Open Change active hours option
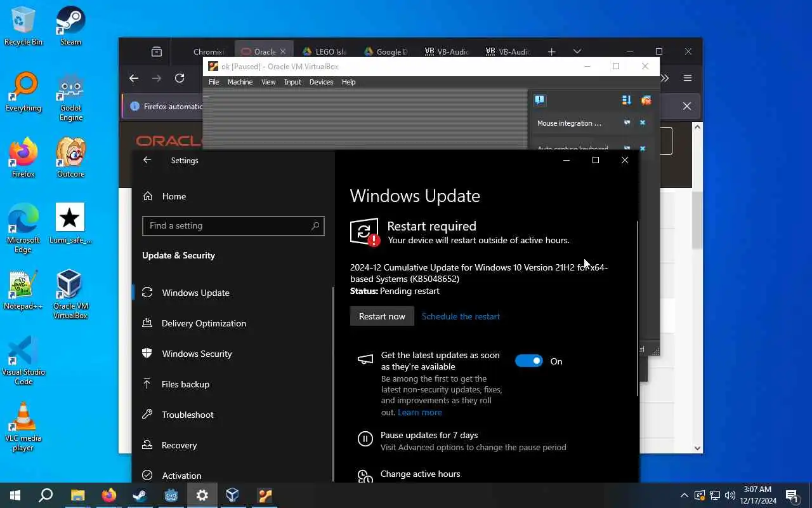Screen dimensions: 812x508 coord(420,474)
